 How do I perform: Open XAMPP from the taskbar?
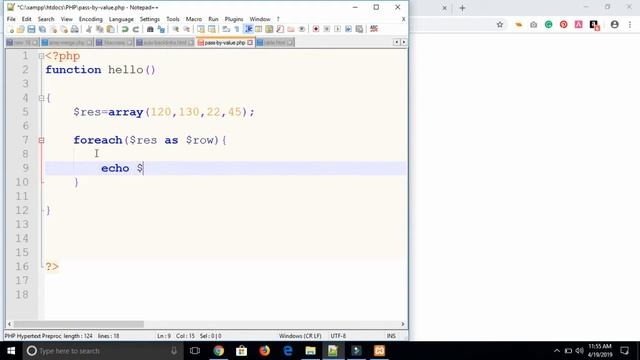pyautogui.click(x=380, y=351)
